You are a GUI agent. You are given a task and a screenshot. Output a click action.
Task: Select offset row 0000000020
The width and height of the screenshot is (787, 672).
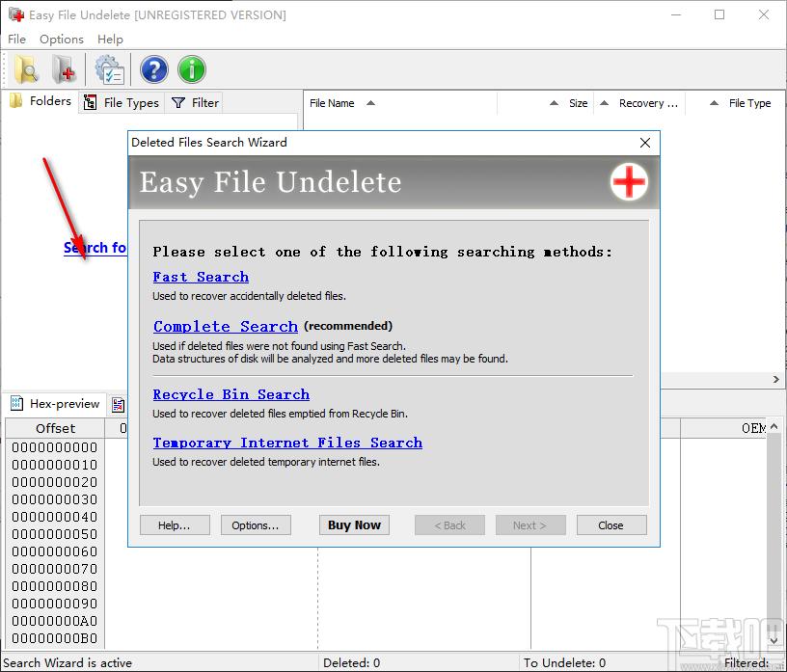(55, 482)
